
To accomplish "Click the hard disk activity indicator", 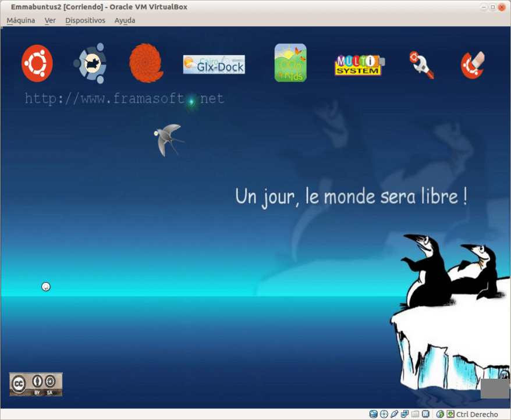I will point(374,414).
